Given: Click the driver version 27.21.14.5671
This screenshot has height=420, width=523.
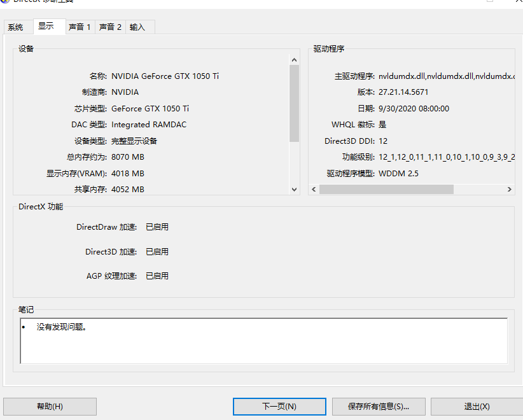Looking at the screenshot, I should (403, 92).
